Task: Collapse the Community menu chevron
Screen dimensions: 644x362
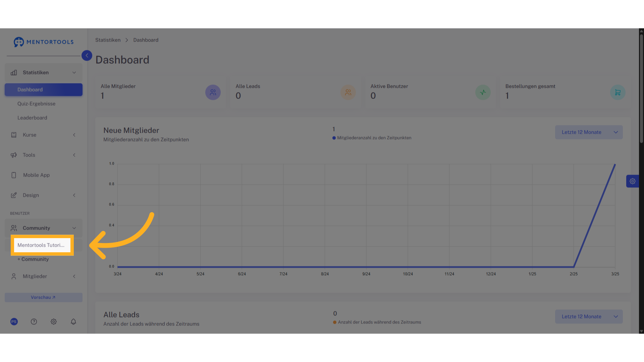Action: (74, 228)
